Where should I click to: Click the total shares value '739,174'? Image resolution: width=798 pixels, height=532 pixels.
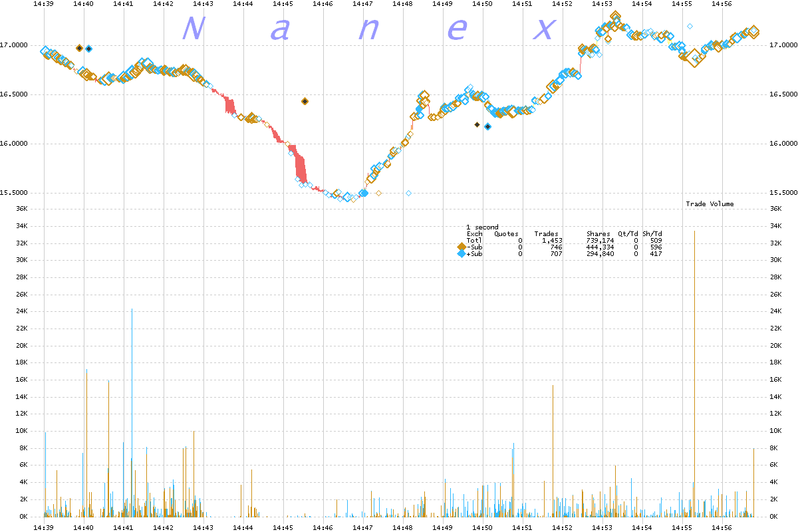(x=600, y=241)
